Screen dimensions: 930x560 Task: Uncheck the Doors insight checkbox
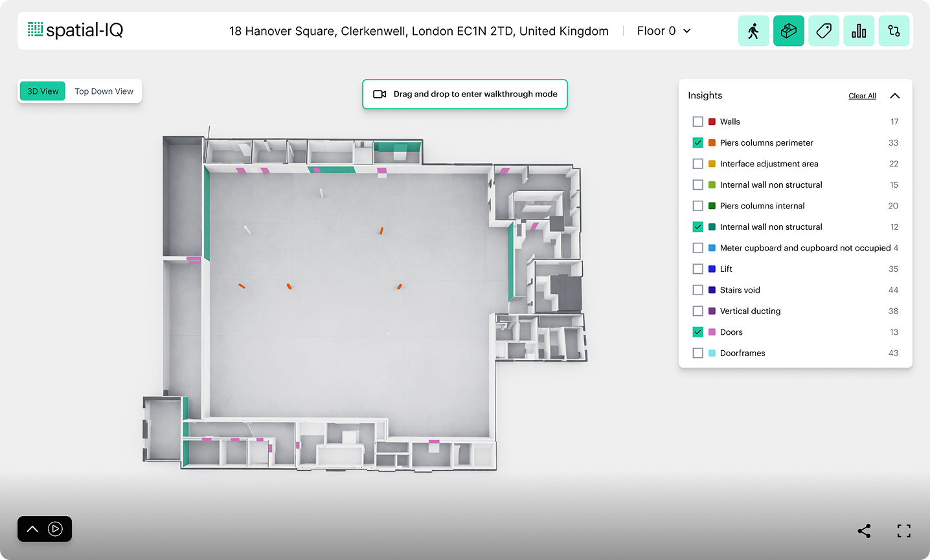point(697,332)
